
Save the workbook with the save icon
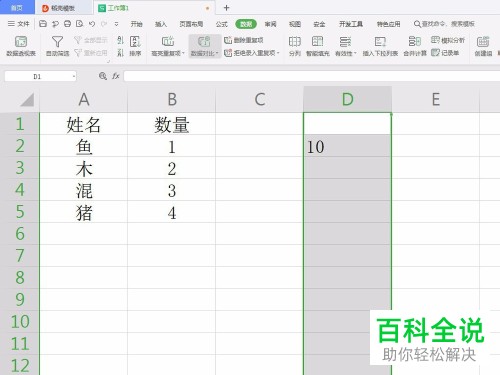pyautogui.click(x=43, y=24)
